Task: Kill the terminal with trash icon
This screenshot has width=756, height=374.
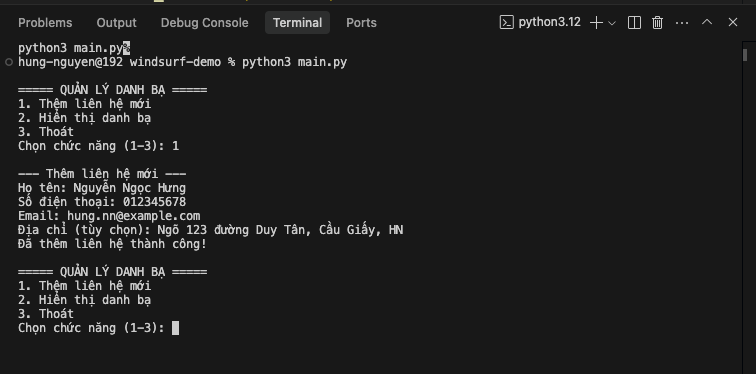Action: click(x=657, y=23)
